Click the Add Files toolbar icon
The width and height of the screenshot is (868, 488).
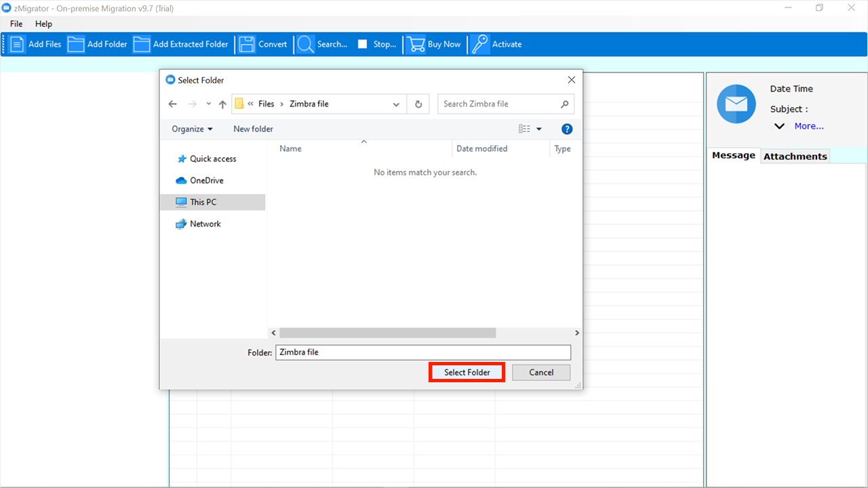pos(17,44)
